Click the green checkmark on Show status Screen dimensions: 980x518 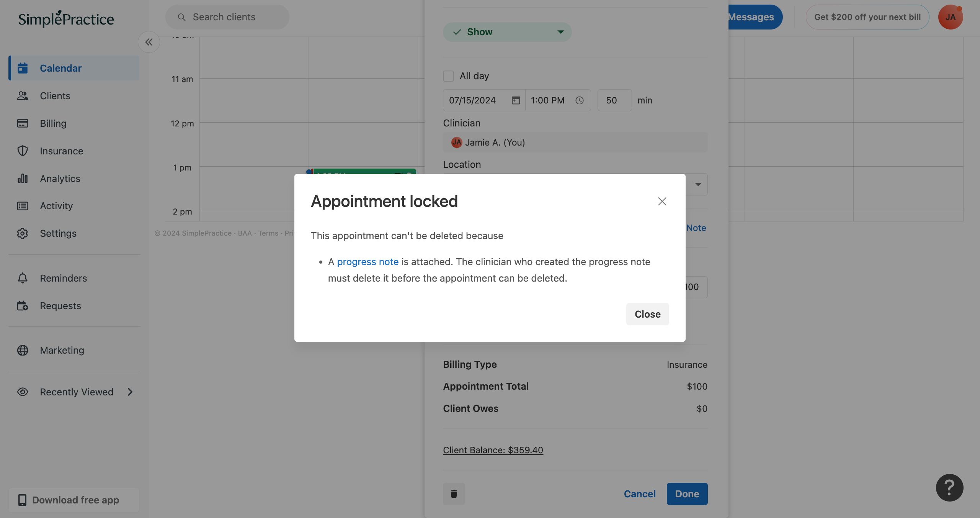coord(457,32)
